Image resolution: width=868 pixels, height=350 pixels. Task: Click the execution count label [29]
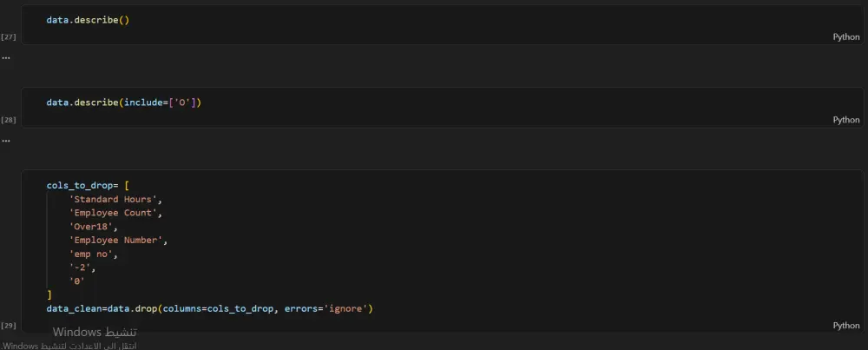[x=9, y=326]
